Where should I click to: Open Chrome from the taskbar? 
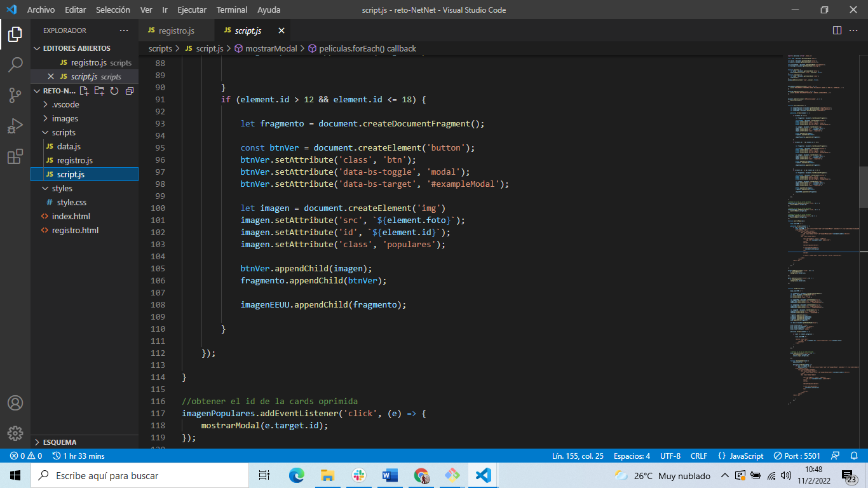click(x=421, y=475)
